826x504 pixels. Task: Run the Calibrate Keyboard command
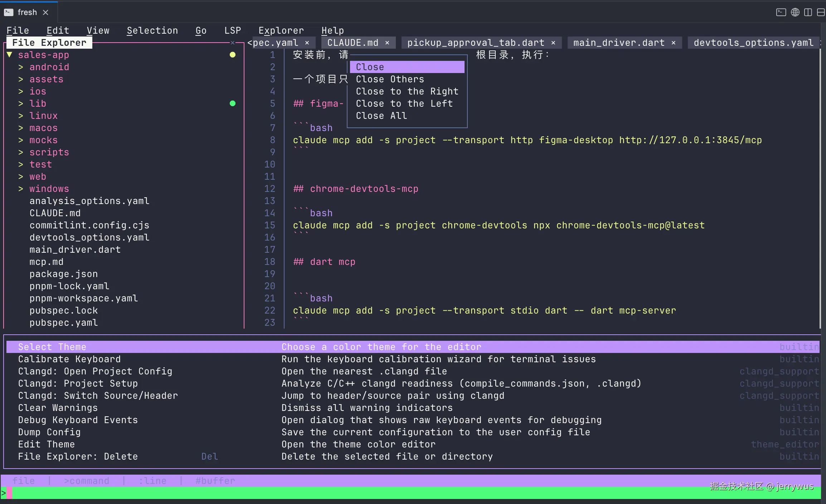point(69,359)
